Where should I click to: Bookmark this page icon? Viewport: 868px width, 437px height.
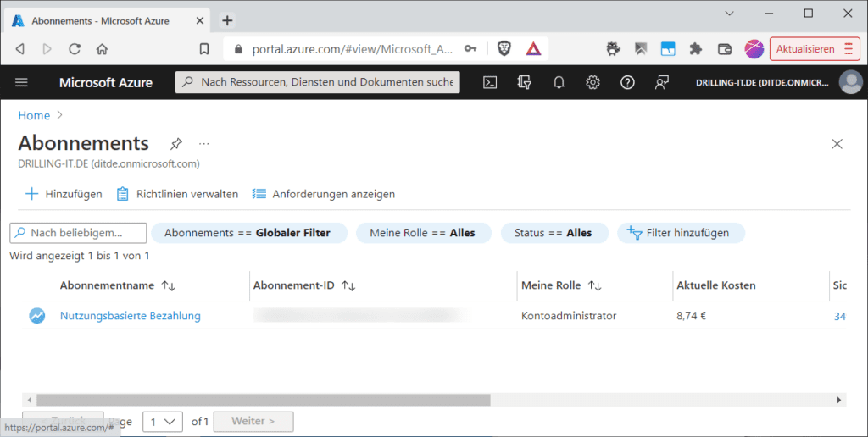(x=204, y=49)
